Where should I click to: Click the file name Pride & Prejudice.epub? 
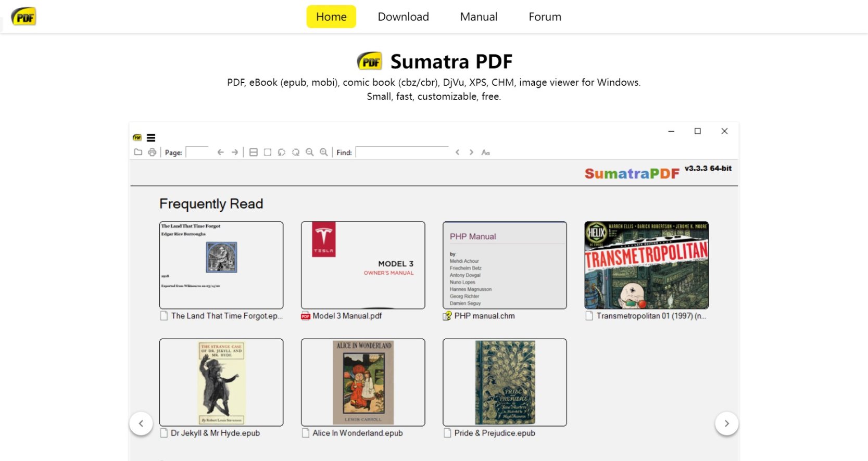[x=495, y=433]
